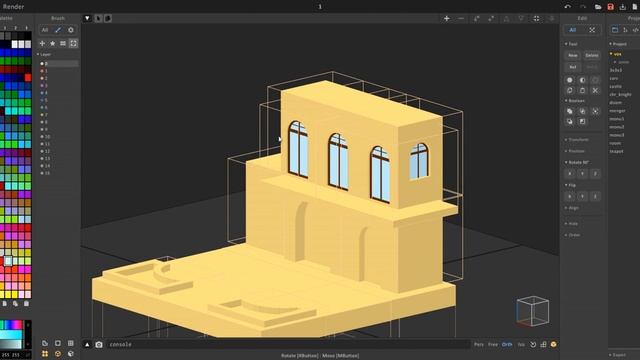The image size is (640, 360).
Task: Toggle visibility dot of layer 7
Action: (x=42, y=115)
